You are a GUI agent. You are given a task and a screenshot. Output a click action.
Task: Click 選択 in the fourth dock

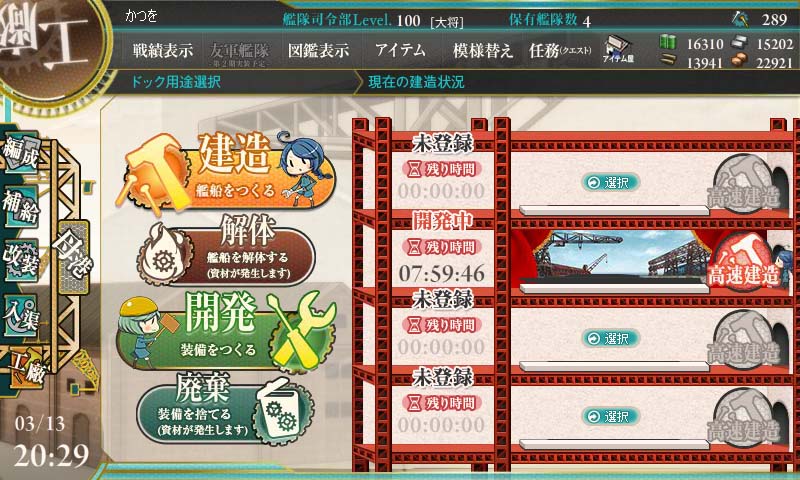click(611, 416)
